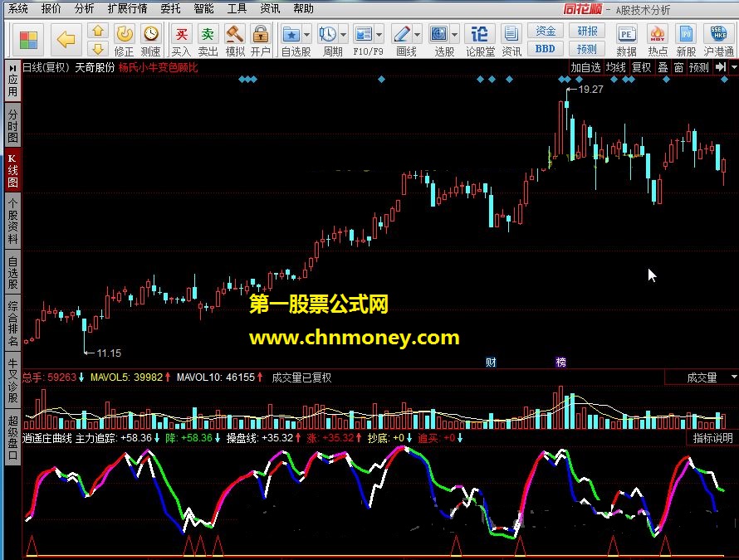Toggle 复权 price adjustment

(642, 67)
